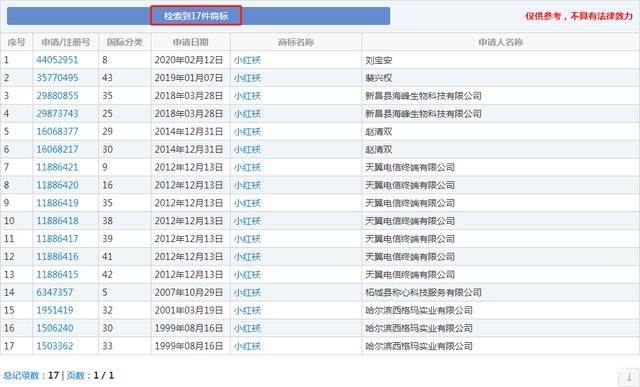Open registration number 1503362

(x=55, y=346)
